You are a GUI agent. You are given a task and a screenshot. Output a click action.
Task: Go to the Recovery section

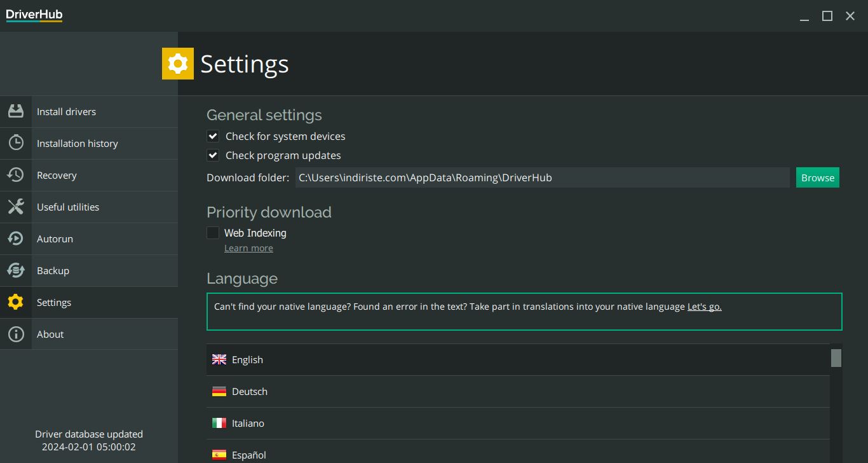point(89,175)
